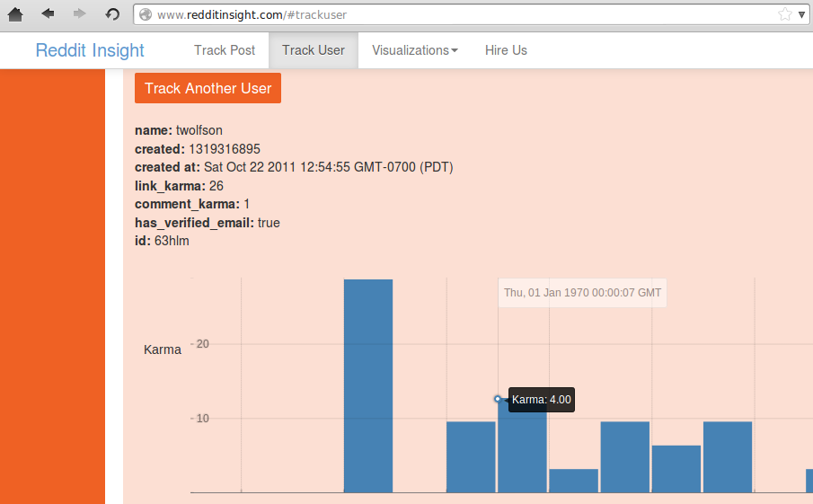Open the Reddit Insight home link
The image size is (813, 504).
click(90, 50)
